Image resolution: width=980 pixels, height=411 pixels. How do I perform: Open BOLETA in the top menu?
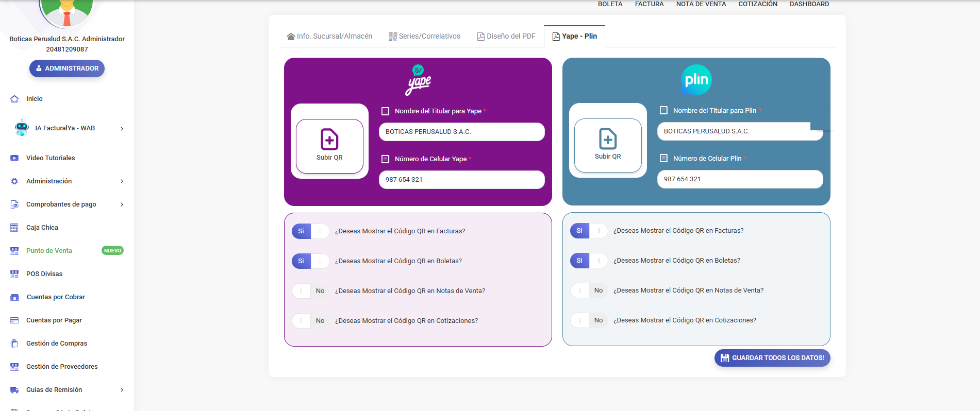pos(610,4)
